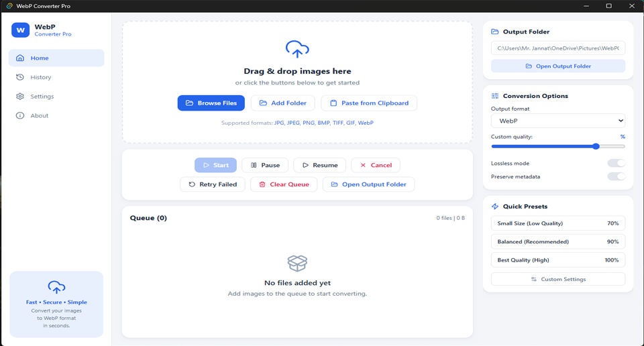The height and width of the screenshot is (346, 644).
Task: Click the folder icon beside Output Folder heading
Action: 495,32
